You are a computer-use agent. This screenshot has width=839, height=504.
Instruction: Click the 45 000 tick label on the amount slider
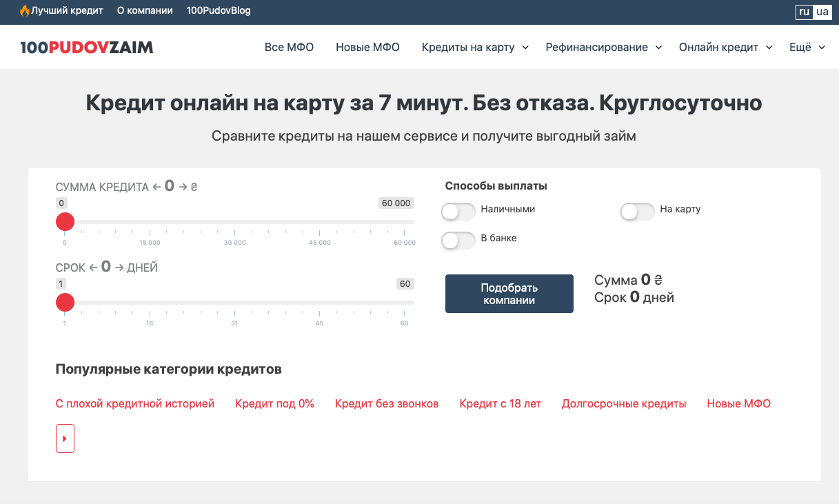319,243
